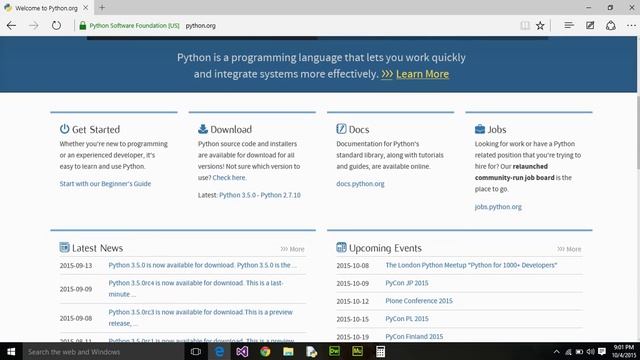Click the Get Started heading
The width and height of the screenshot is (640, 360).
pyautogui.click(x=96, y=129)
